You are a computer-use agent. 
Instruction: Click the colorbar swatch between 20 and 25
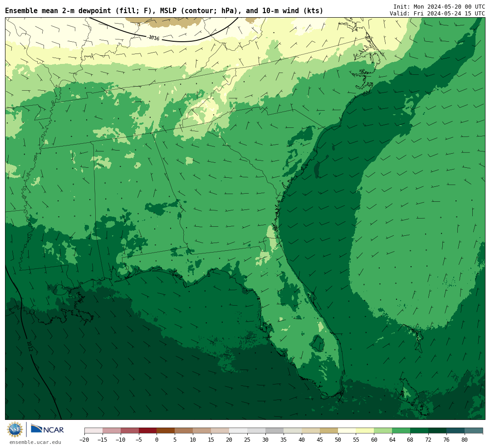click(x=239, y=431)
